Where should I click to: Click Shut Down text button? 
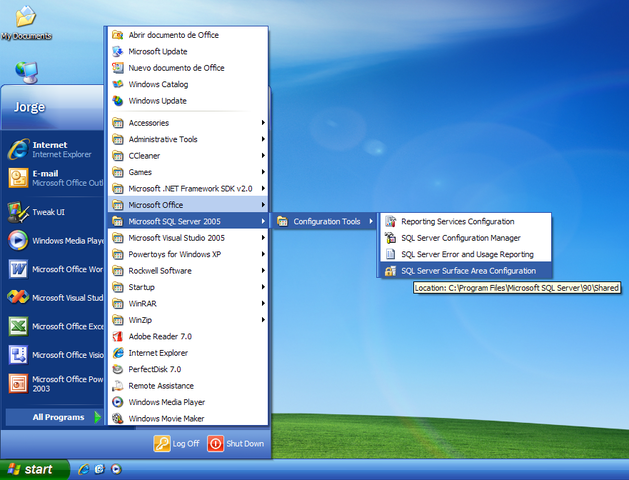coord(245,444)
